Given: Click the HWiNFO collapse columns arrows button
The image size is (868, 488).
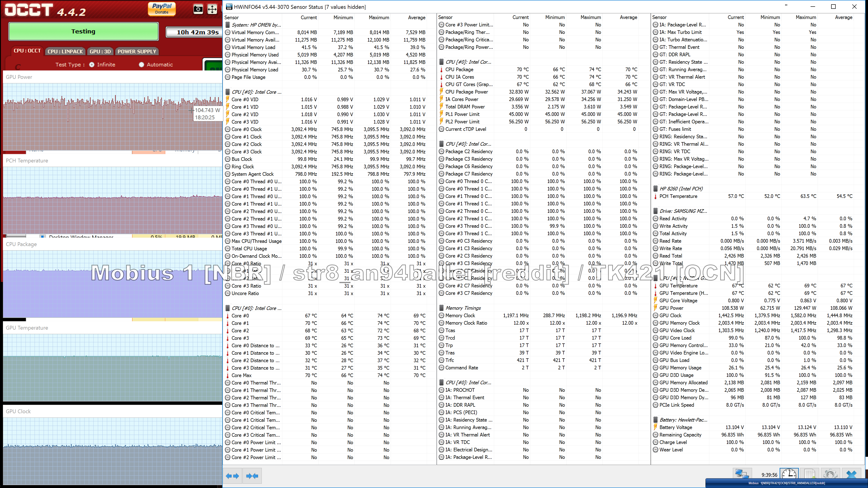Looking at the screenshot, I should coord(252,476).
